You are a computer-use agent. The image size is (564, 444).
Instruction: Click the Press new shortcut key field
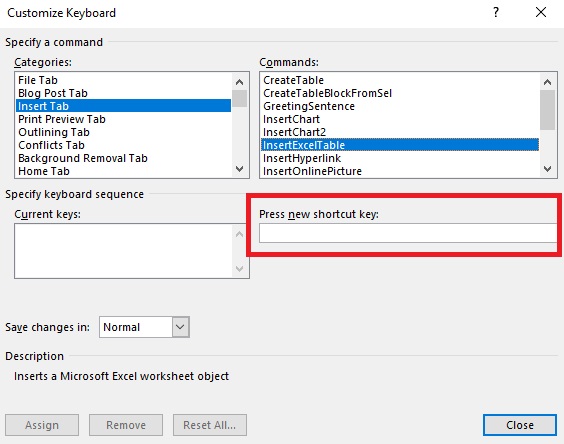[408, 233]
